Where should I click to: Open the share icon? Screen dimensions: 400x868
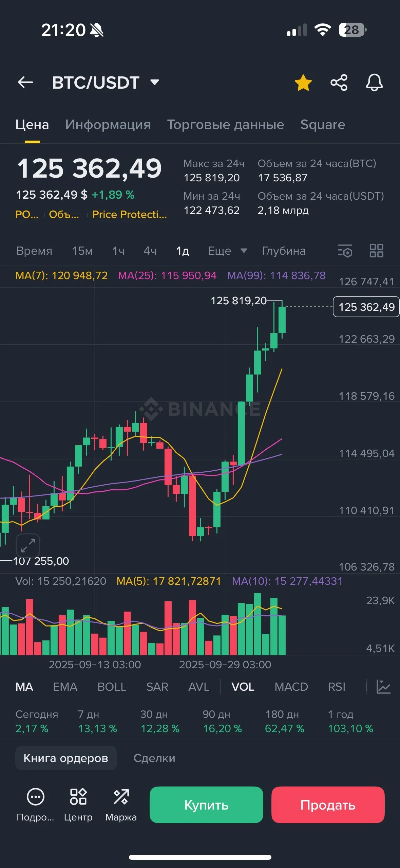pos(339,83)
